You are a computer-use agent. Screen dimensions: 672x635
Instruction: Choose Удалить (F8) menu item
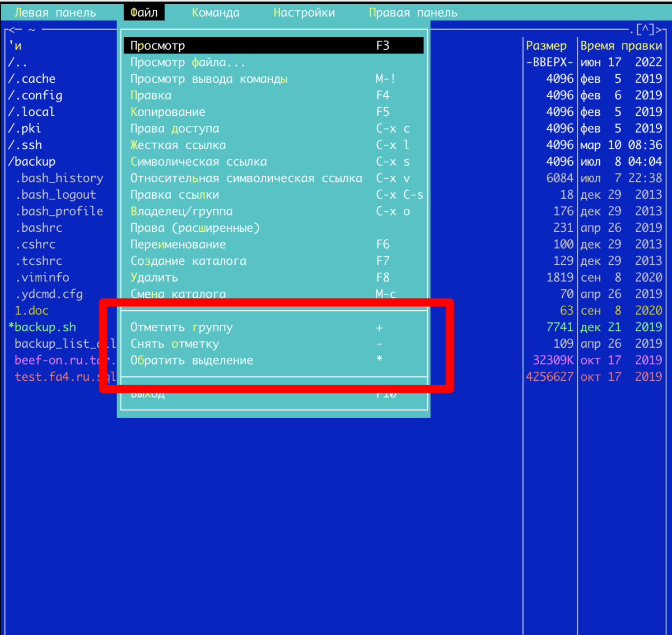point(273,277)
